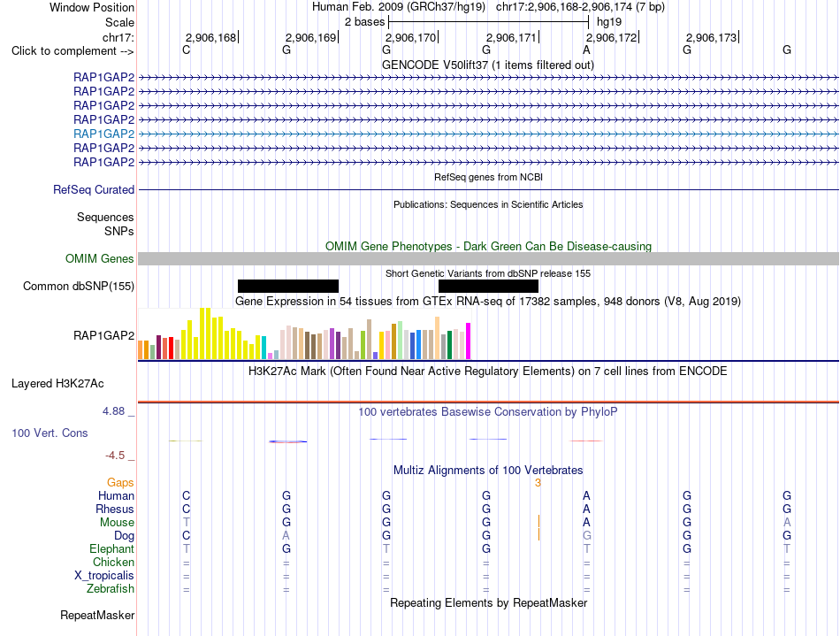Screen dimensions: 840x636
Task: Click the 'RefSeq genes from NCBI' title
Action: tap(489, 177)
